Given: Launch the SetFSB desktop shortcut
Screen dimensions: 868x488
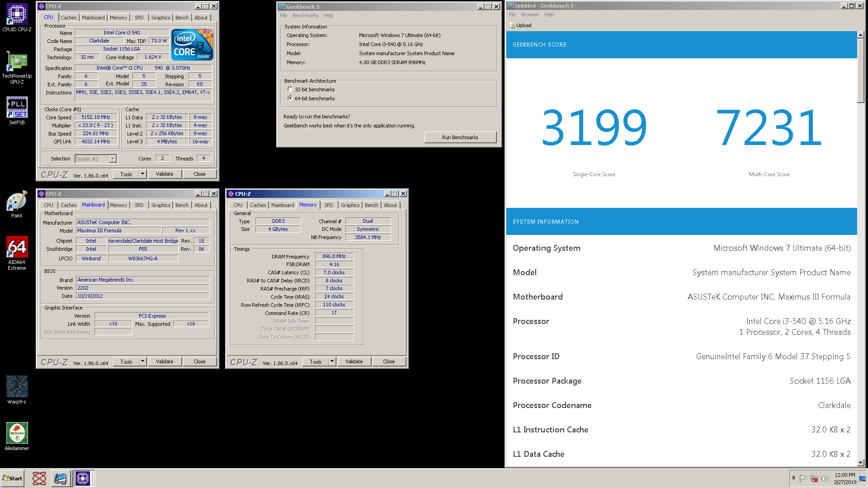Looking at the screenshot, I should pyautogui.click(x=17, y=110).
